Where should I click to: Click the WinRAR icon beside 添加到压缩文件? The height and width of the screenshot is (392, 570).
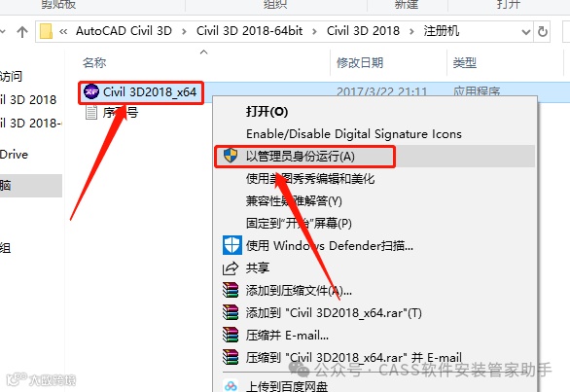[231, 290]
